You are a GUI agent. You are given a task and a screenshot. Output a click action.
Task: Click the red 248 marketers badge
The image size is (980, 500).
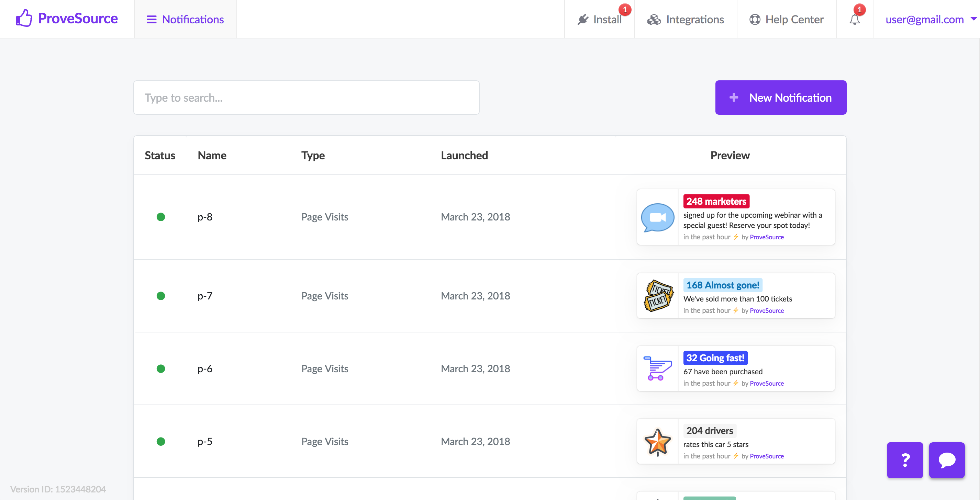(716, 202)
